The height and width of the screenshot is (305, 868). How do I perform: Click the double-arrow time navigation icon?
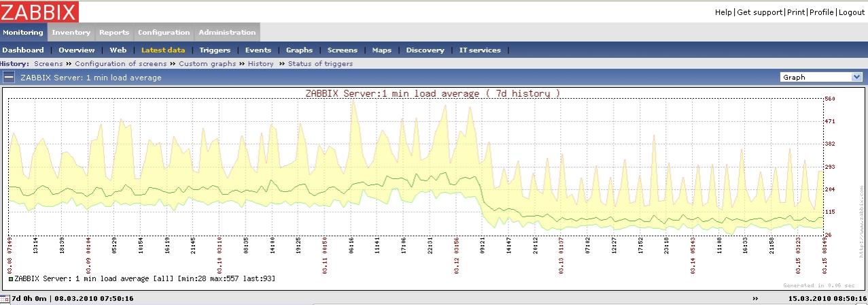[x=755, y=299]
